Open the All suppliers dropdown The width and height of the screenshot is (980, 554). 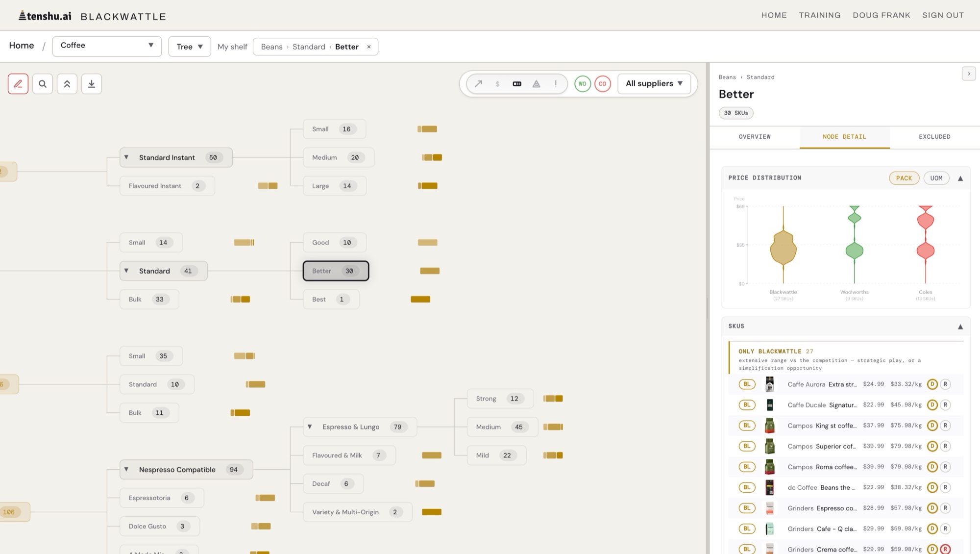(x=654, y=84)
